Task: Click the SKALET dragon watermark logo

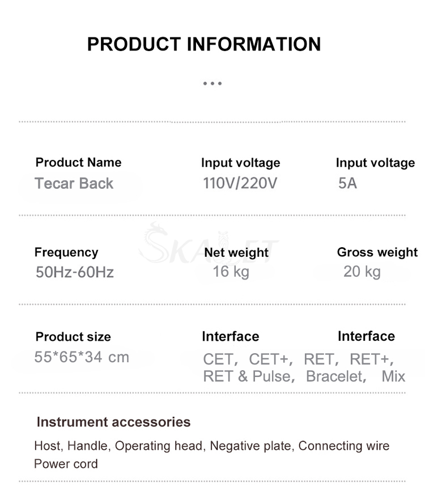Action: 209,243
